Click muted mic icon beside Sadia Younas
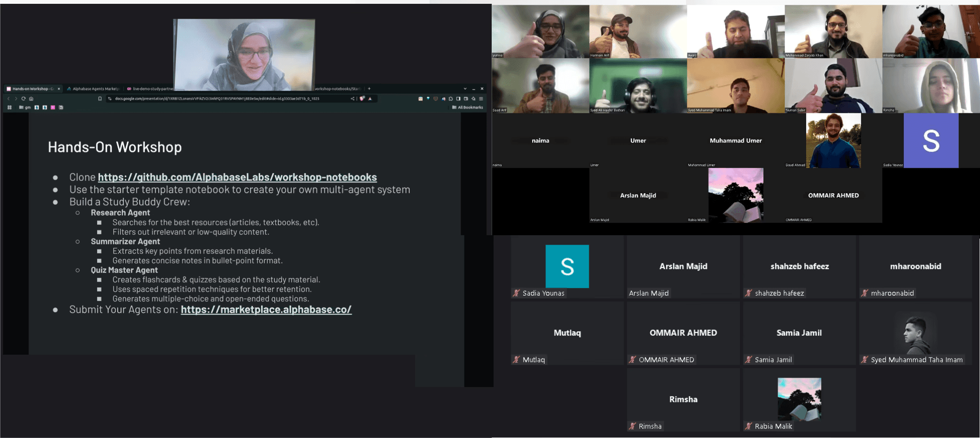The image size is (980, 438). [x=516, y=293]
